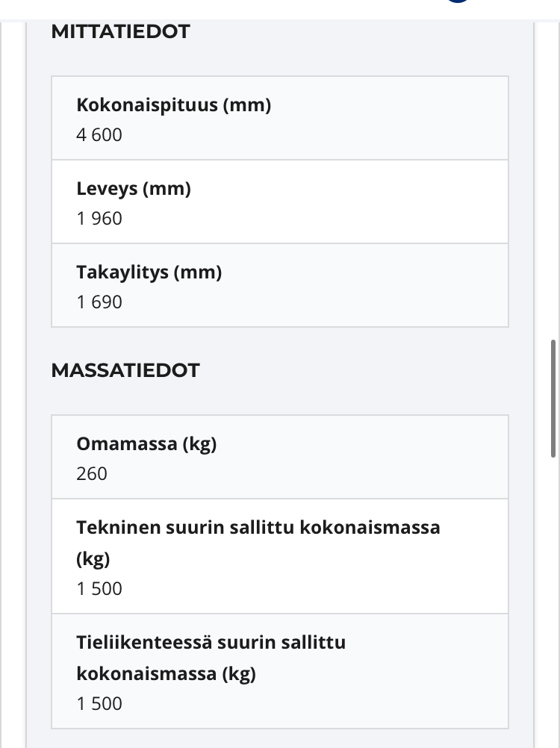This screenshot has height=748, width=560.
Task: Select the Leveys label
Action: click(x=108, y=189)
